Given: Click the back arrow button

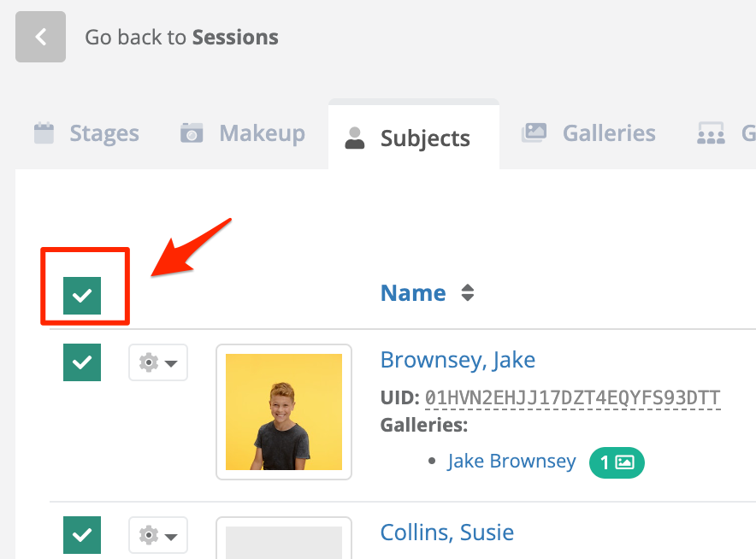Looking at the screenshot, I should [x=40, y=37].
